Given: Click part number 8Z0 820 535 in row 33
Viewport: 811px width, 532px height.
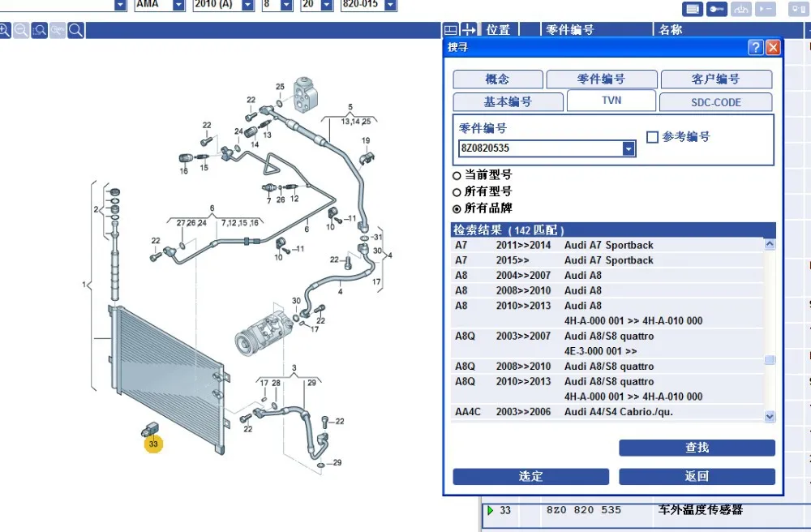Looking at the screenshot, I should 583,510.
